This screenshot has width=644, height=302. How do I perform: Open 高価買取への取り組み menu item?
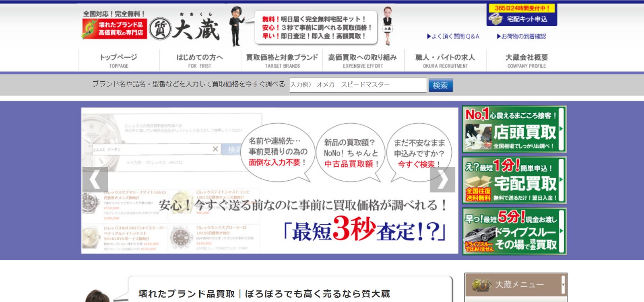pos(363,60)
